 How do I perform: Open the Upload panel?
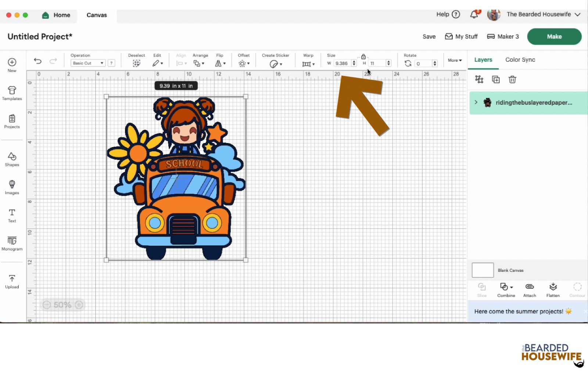12,281
